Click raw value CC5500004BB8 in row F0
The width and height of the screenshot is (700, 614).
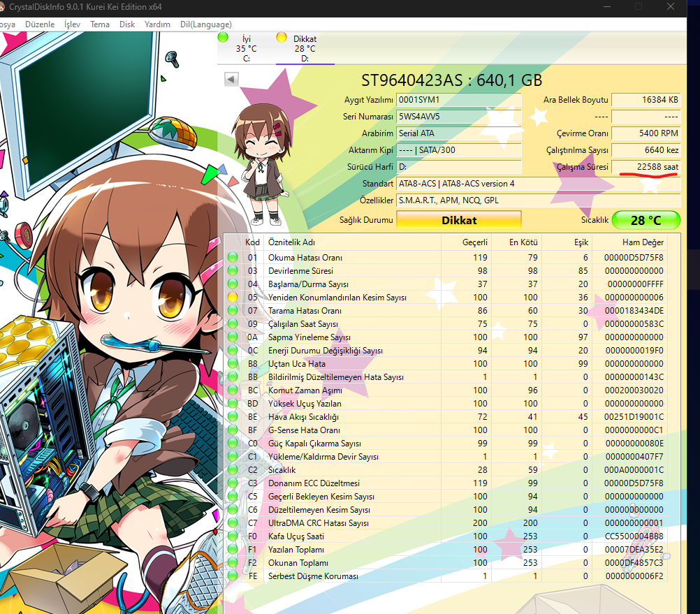(x=634, y=536)
